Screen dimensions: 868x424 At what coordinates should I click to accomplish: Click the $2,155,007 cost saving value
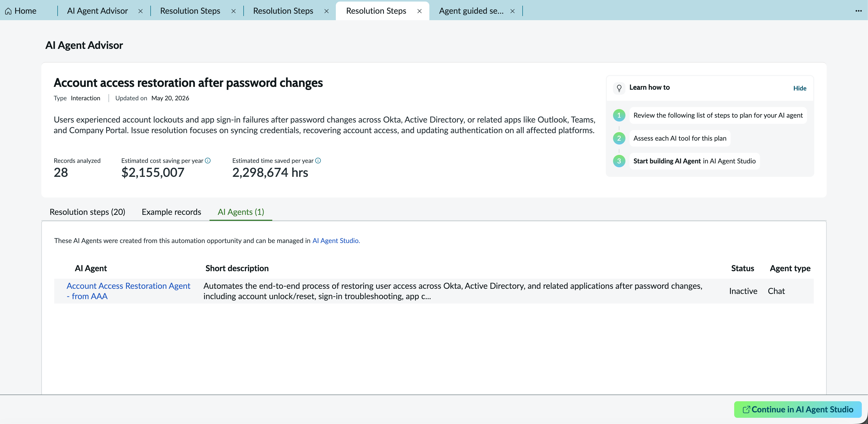(x=153, y=172)
